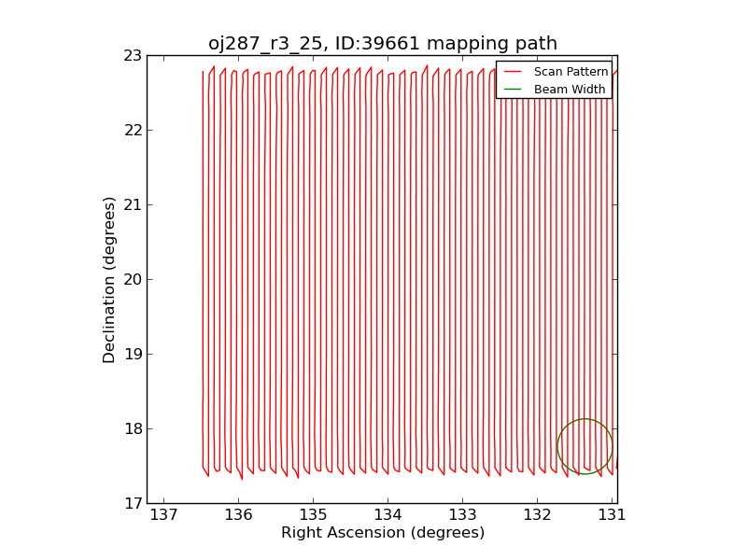
Task: Click the y-axis tick label 17
Action: 131,504
